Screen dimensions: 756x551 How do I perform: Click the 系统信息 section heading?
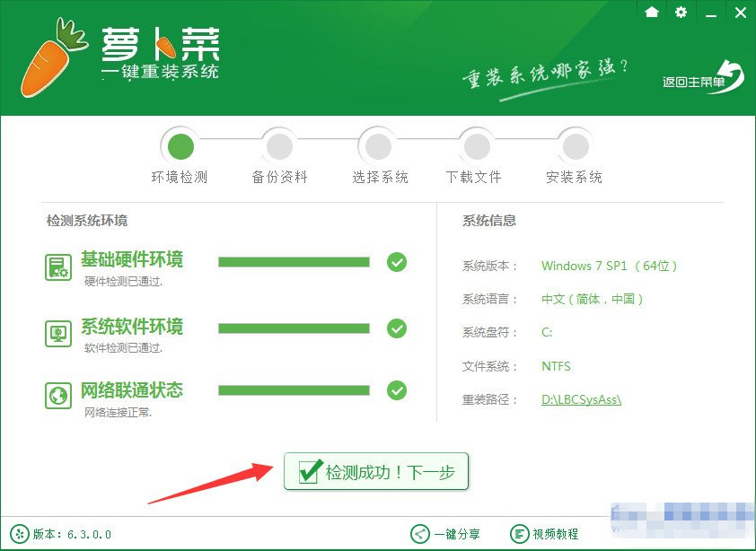click(489, 221)
